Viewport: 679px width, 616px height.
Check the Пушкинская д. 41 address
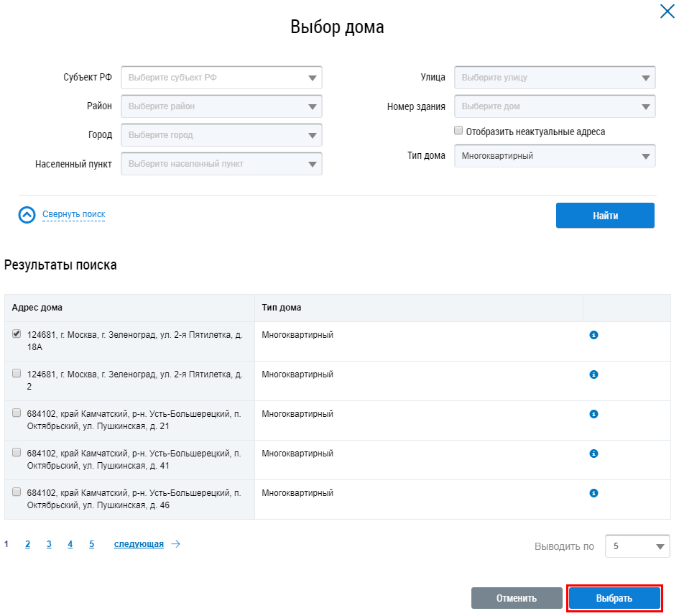[17, 452]
